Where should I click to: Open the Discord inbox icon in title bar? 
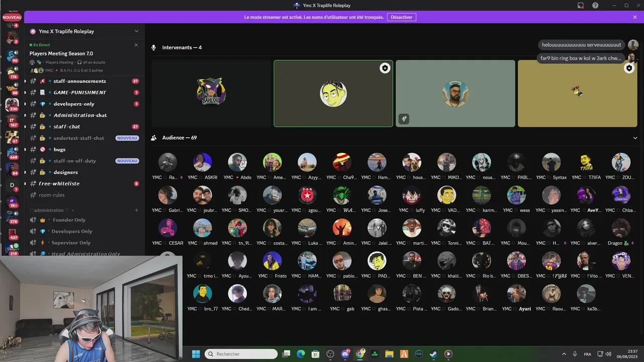581,6
